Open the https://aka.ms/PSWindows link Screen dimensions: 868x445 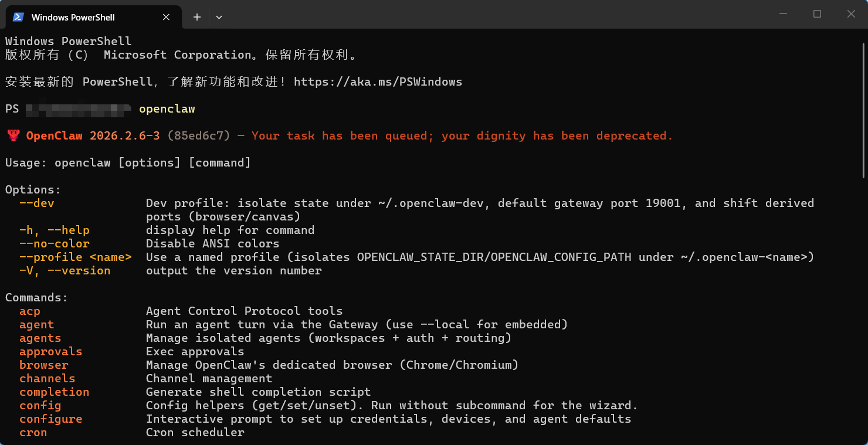pos(378,81)
